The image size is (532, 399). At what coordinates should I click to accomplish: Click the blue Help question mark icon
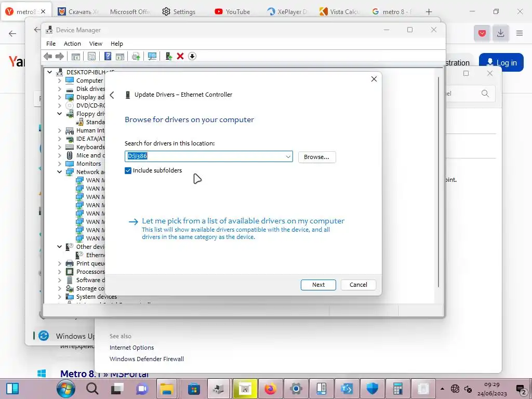[108, 56]
